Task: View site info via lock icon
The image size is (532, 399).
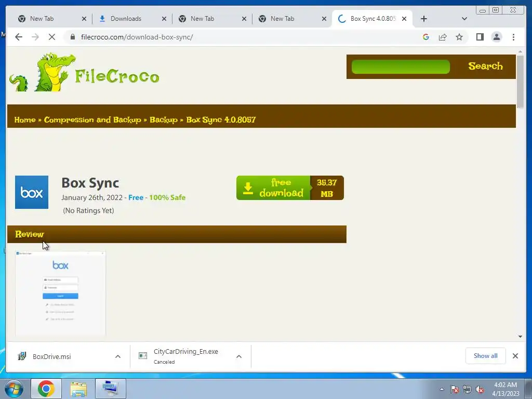Action: point(73,37)
